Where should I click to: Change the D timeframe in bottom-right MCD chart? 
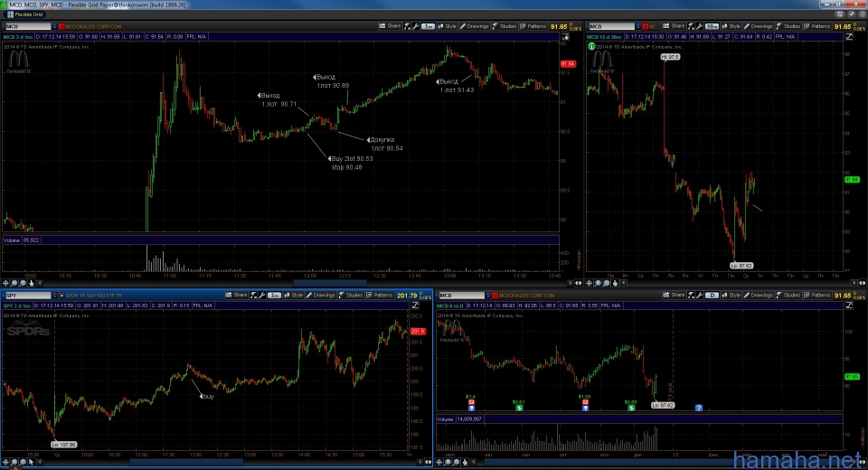pyautogui.click(x=712, y=295)
